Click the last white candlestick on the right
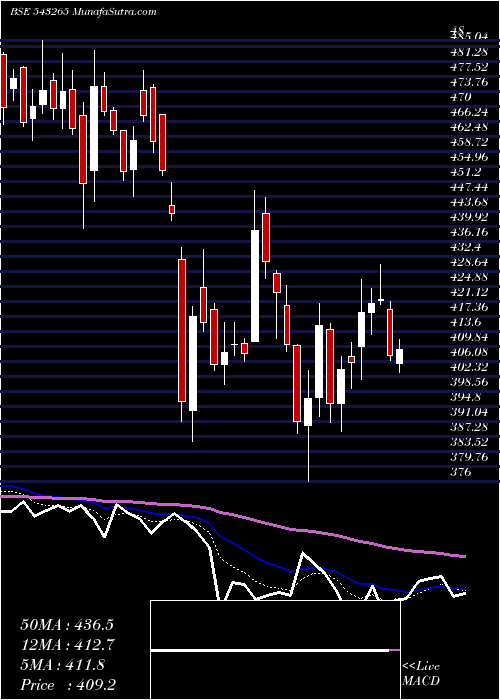The height and width of the screenshot is (700, 500). click(400, 356)
